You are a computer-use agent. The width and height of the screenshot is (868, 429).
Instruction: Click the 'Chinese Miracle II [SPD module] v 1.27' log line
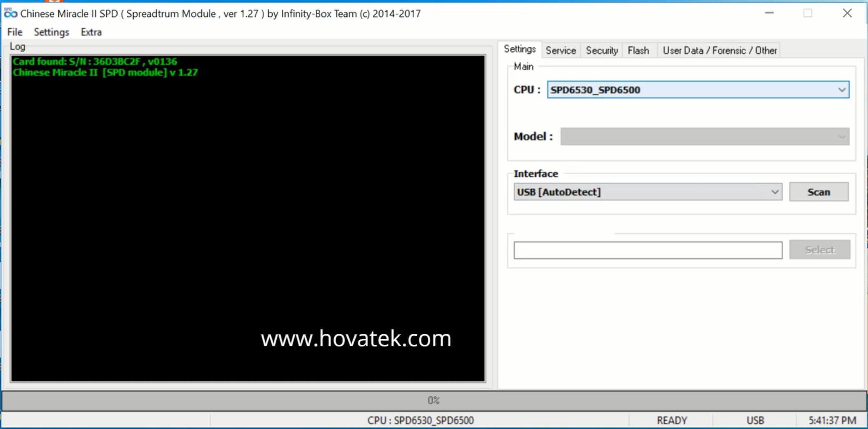pyautogui.click(x=105, y=73)
